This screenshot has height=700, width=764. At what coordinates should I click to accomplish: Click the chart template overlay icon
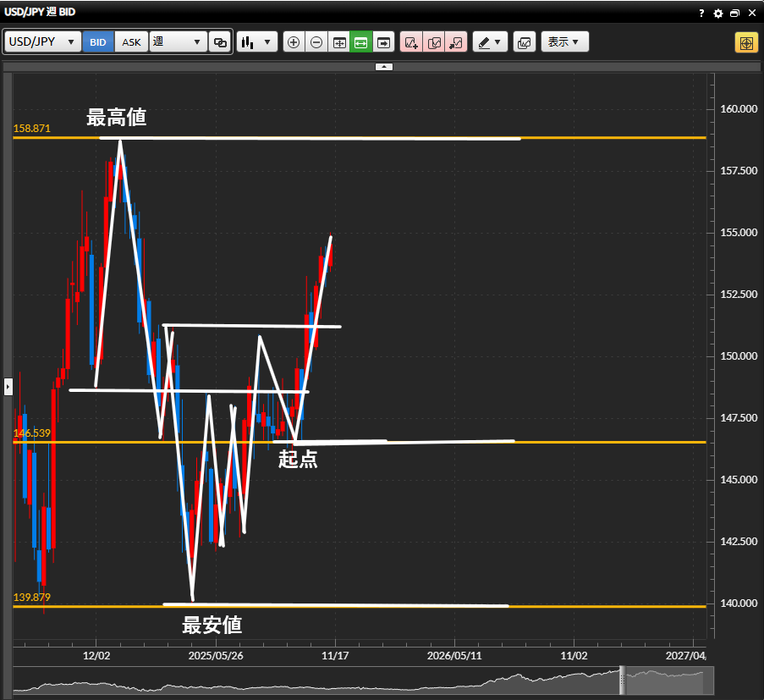[524, 42]
